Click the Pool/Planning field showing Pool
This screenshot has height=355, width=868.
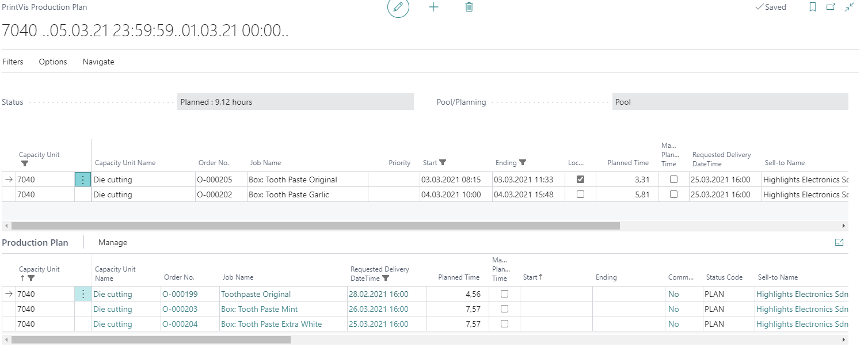click(730, 102)
